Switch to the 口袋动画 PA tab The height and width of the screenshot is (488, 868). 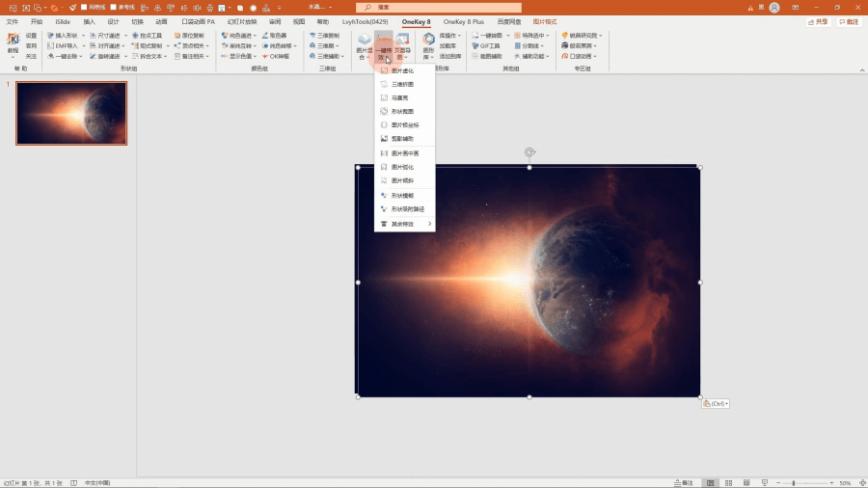(198, 22)
